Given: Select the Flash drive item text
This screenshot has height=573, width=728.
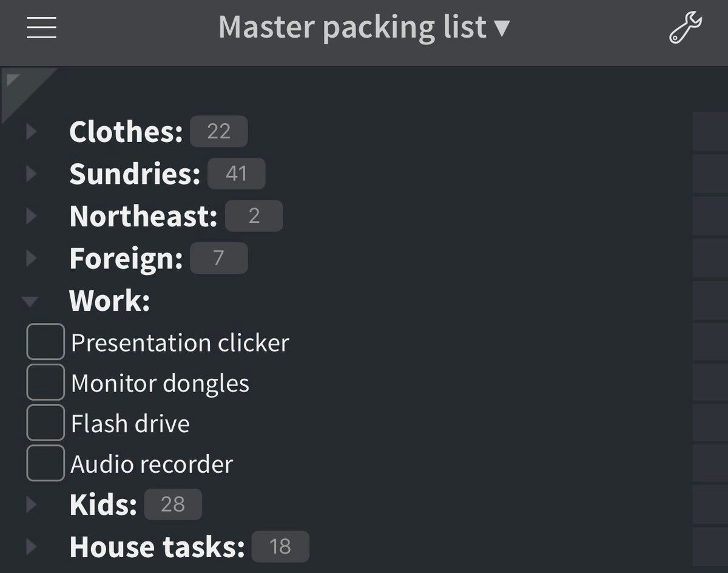Looking at the screenshot, I should tap(130, 424).
